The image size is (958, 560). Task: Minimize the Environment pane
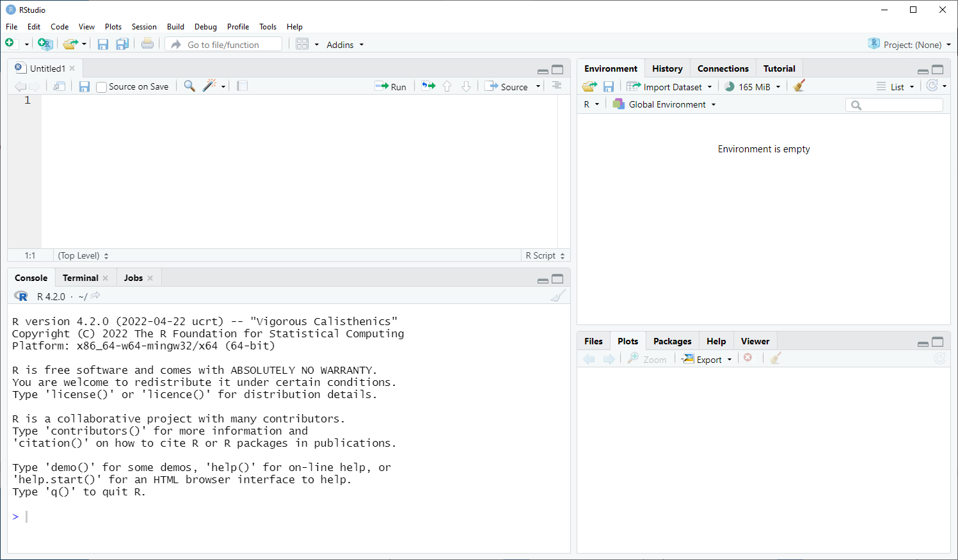[923, 70]
